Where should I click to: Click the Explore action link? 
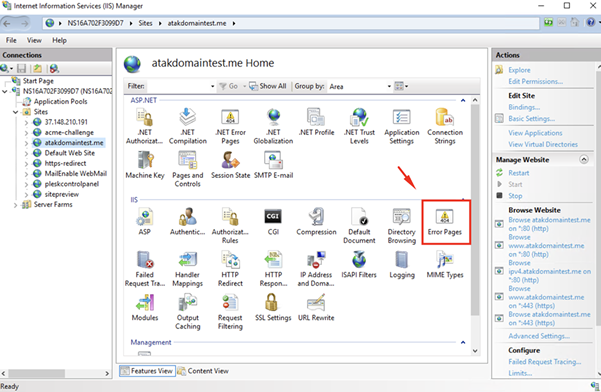(x=519, y=70)
